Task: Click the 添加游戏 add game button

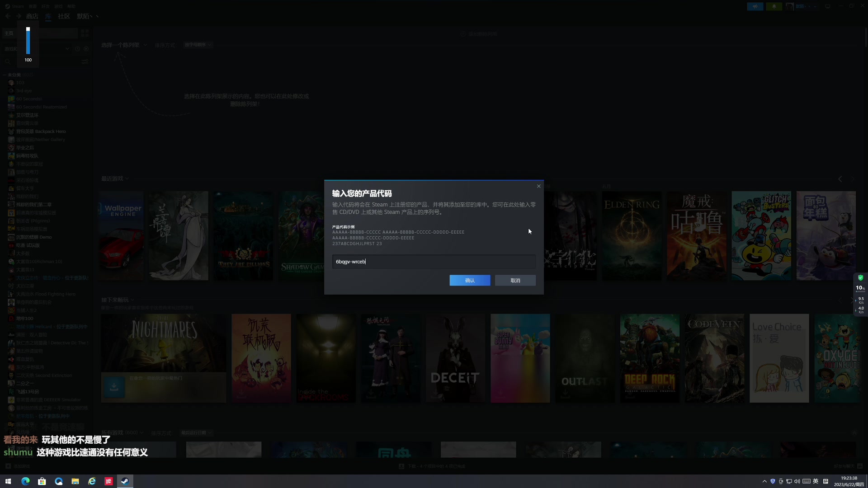Action: click(x=18, y=466)
